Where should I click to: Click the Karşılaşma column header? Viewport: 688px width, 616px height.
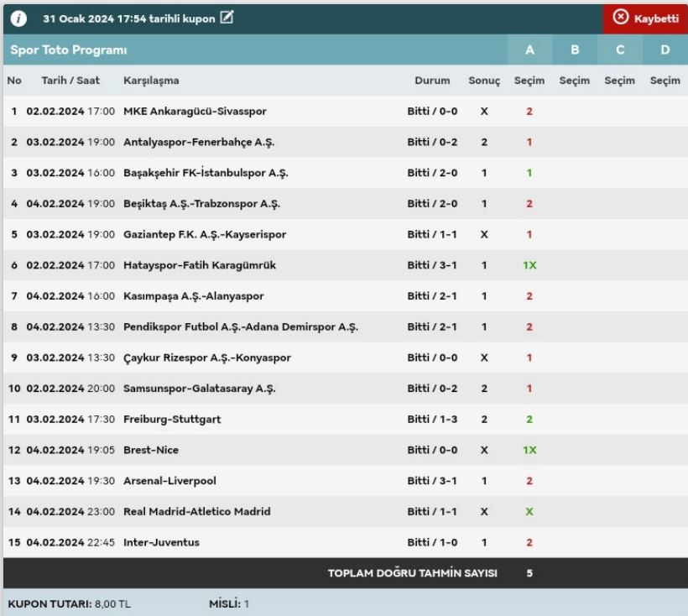tap(151, 81)
